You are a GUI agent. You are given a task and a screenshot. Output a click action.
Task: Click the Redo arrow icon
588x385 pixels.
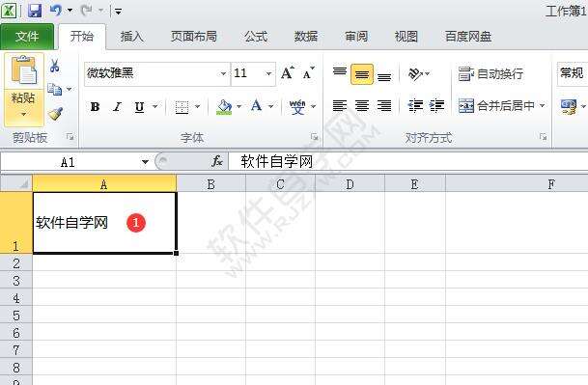(x=87, y=11)
